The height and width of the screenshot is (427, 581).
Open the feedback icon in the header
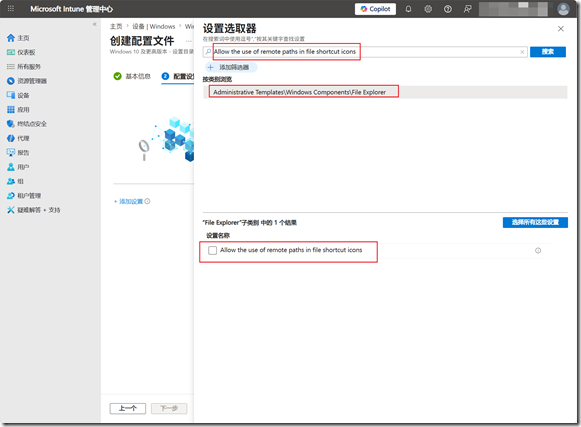[468, 9]
